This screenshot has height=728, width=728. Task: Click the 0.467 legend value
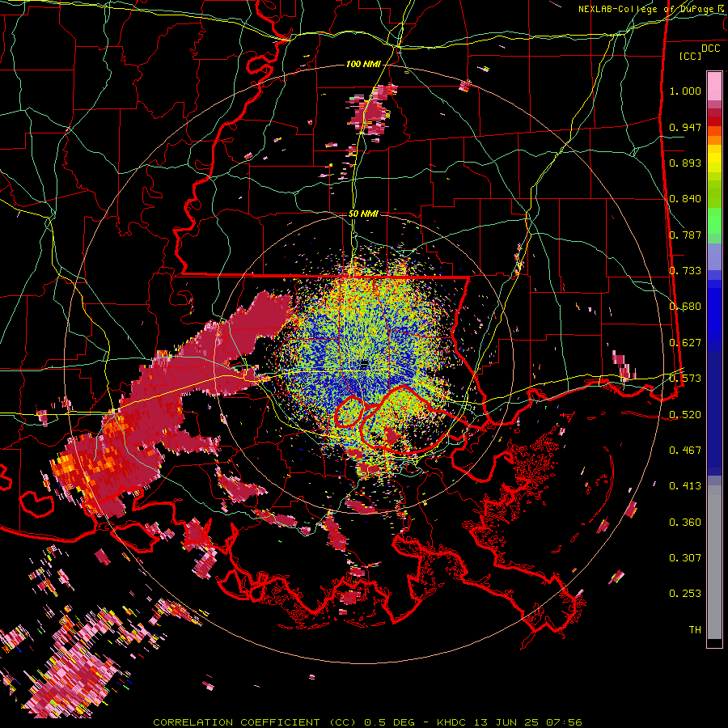click(x=685, y=451)
